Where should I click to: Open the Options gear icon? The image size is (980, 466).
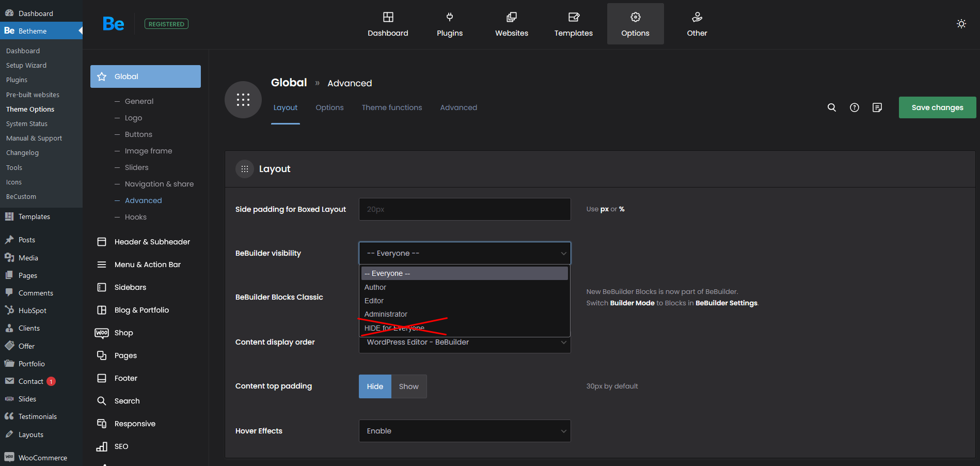point(636,17)
